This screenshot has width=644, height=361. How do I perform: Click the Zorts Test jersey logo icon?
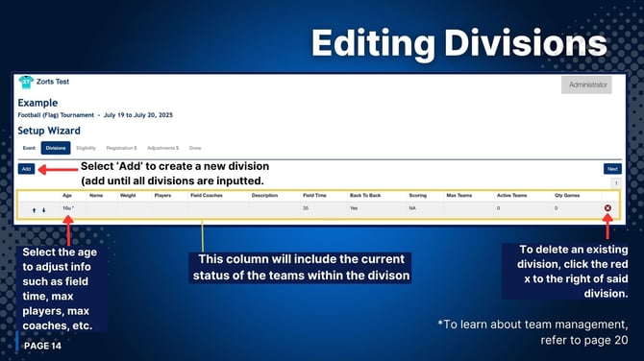[26, 82]
